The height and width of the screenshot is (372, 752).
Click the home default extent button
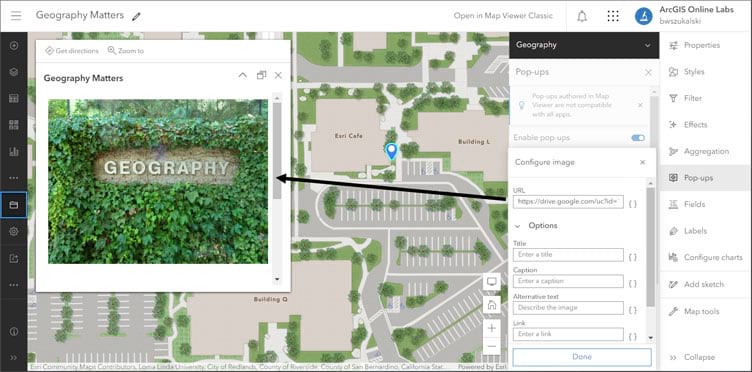pos(492,304)
